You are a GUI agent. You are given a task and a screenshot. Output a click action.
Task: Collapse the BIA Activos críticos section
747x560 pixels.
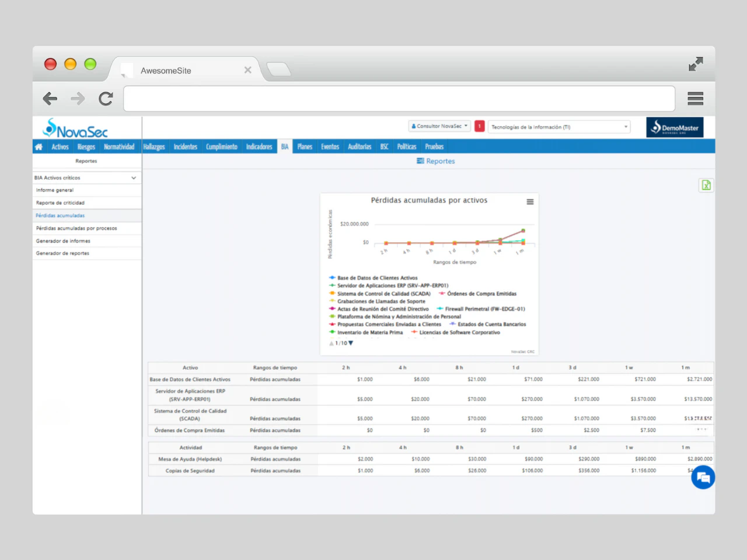coord(134,177)
